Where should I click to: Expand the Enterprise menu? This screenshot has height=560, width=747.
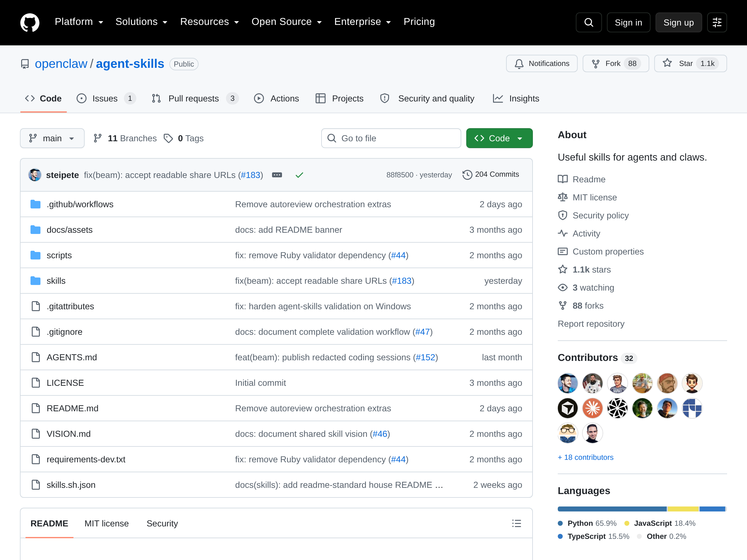tap(363, 21)
